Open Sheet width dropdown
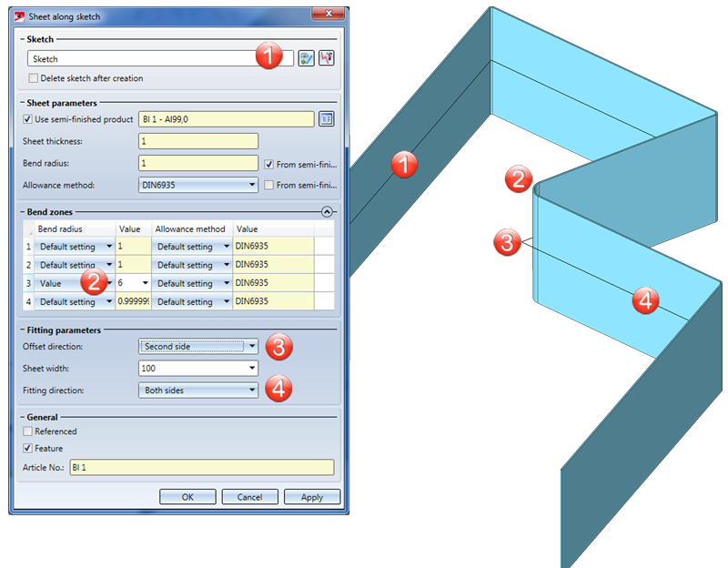This screenshot has height=568, width=728. point(252,368)
